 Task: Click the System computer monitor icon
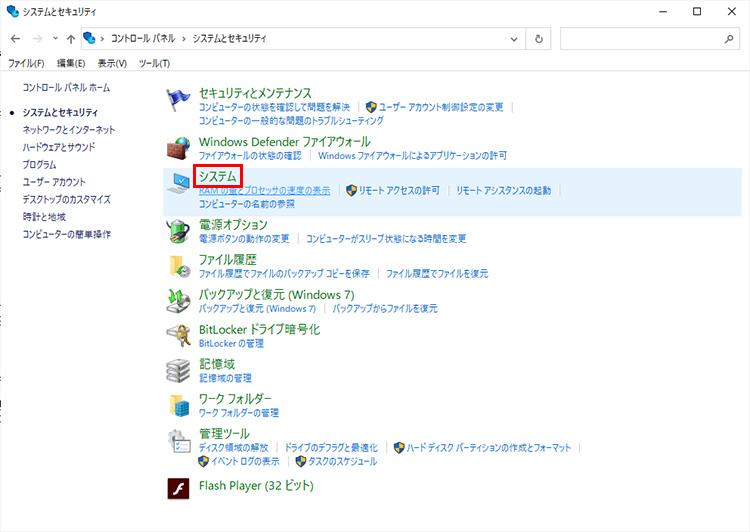click(178, 183)
